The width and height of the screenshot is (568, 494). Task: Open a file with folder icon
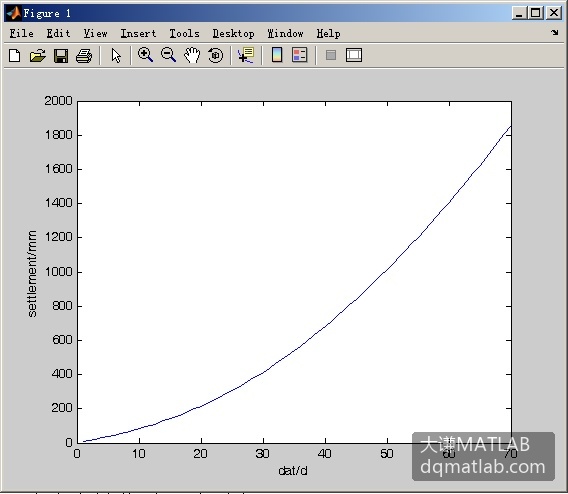coord(38,56)
